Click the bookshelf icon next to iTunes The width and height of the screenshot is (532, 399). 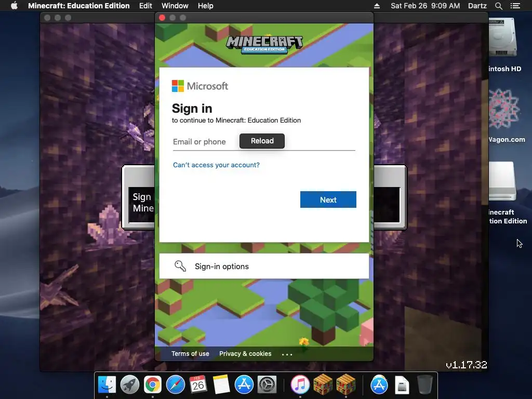point(323,385)
